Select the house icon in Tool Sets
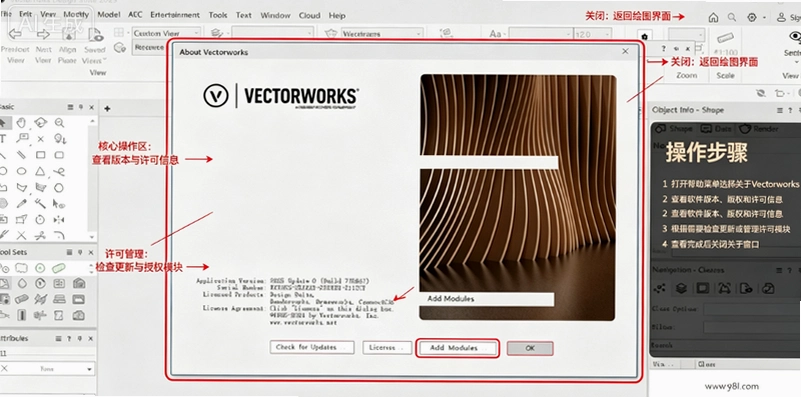 (79, 283)
